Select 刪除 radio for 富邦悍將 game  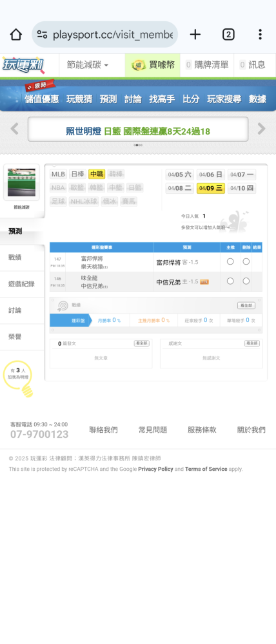[x=246, y=261]
